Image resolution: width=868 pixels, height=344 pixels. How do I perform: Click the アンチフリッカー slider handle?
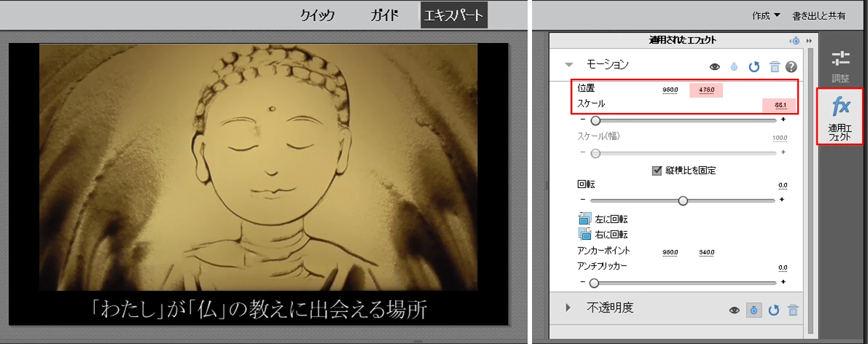click(x=594, y=283)
